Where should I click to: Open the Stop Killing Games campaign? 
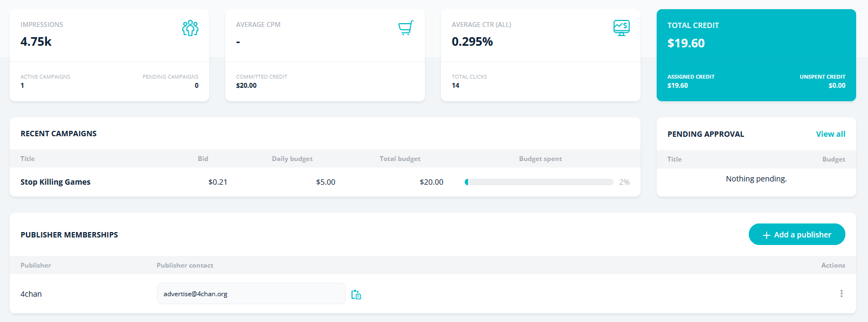pyautogui.click(x=56, y=182)
